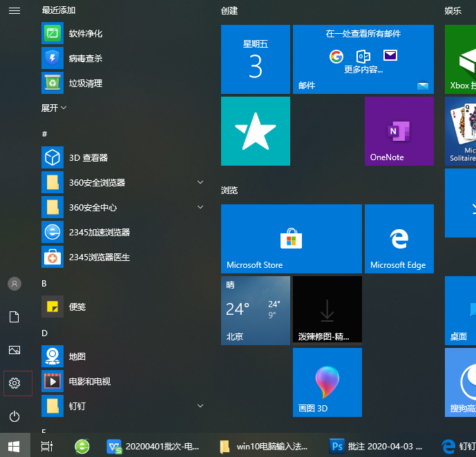Open the user account icon
Viewport: 476px width, 457px height.
point(15,284)
